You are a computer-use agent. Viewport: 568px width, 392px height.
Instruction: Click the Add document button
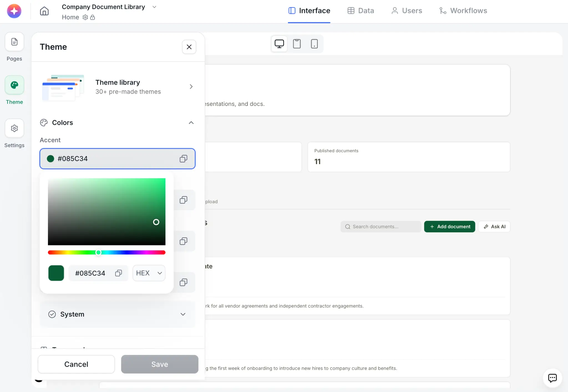pos(450,227)
